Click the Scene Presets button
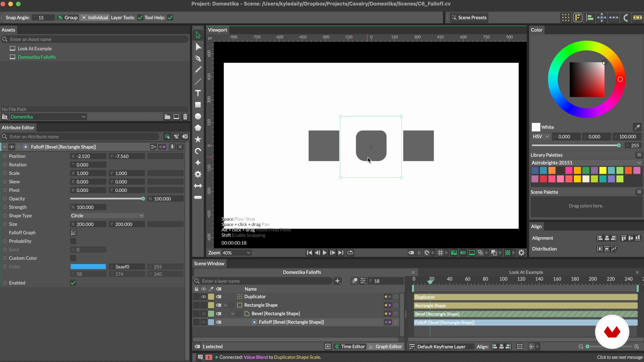 click(x=469, y=18)
